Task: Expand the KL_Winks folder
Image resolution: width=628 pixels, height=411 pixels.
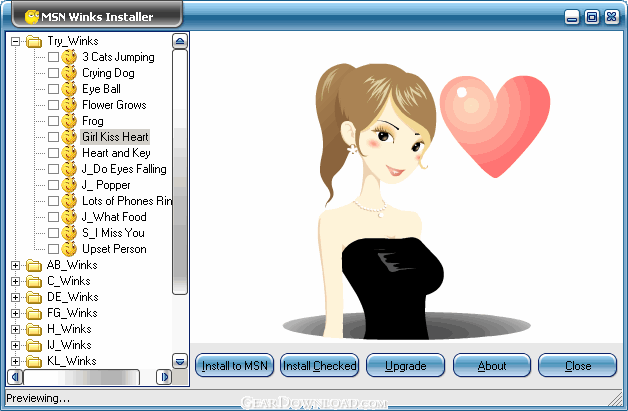Action: [15, 361]
